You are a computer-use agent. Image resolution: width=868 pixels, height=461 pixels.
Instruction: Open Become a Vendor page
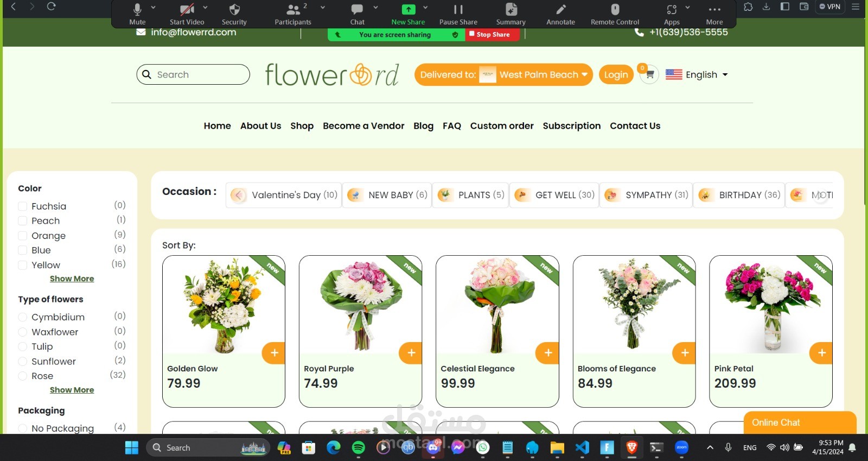click(x=363, y=126)
